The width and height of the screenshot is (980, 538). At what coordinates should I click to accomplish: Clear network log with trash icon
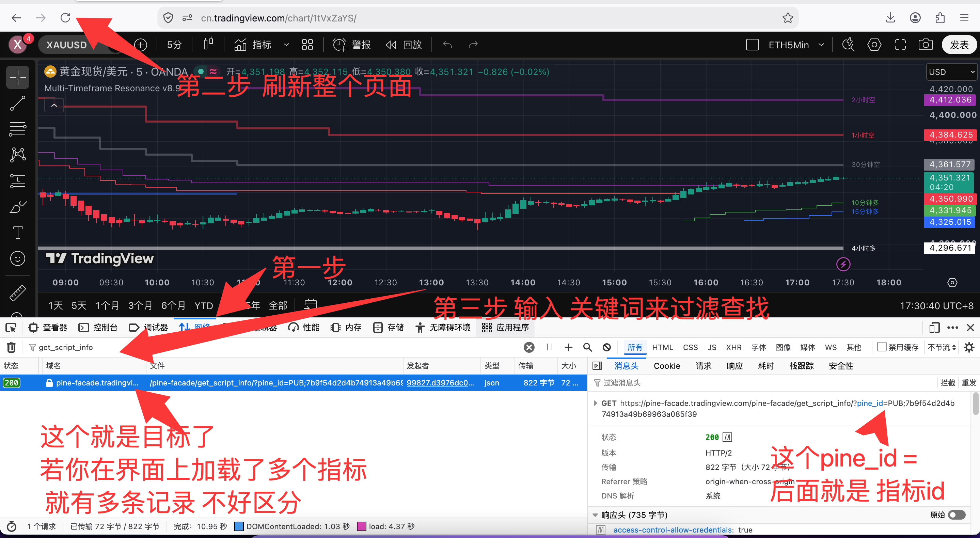pyautogui.click(x=11, y=347)
